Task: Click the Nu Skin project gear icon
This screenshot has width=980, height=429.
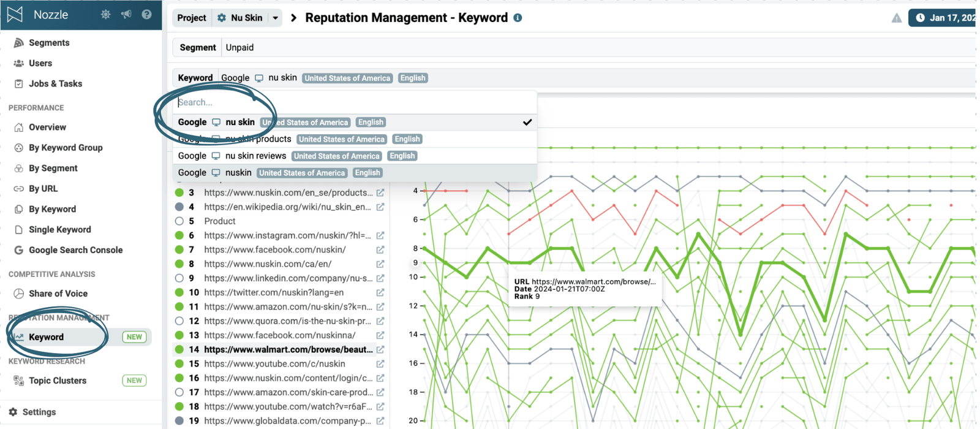Action: [x=222, y=18]
